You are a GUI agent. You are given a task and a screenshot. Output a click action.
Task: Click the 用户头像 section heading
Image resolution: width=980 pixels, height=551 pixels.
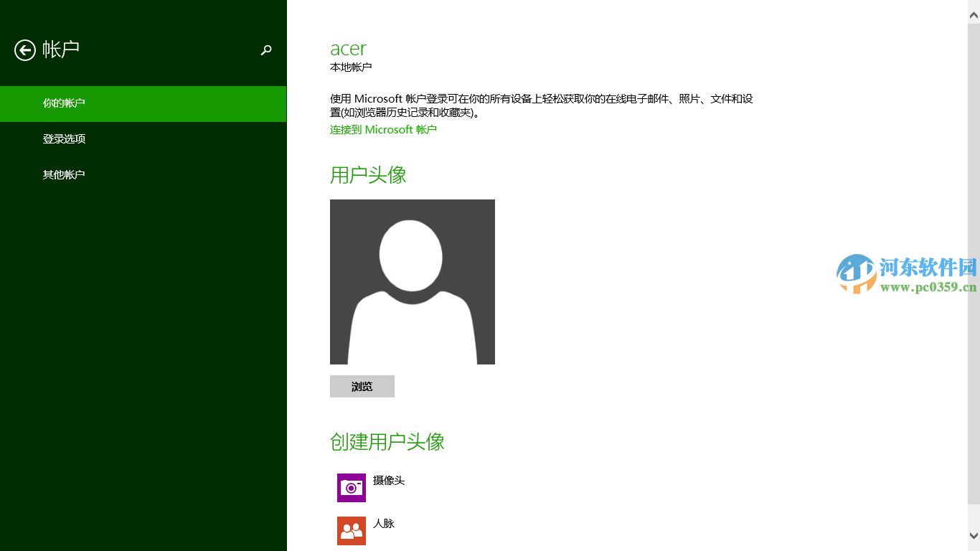367,174
